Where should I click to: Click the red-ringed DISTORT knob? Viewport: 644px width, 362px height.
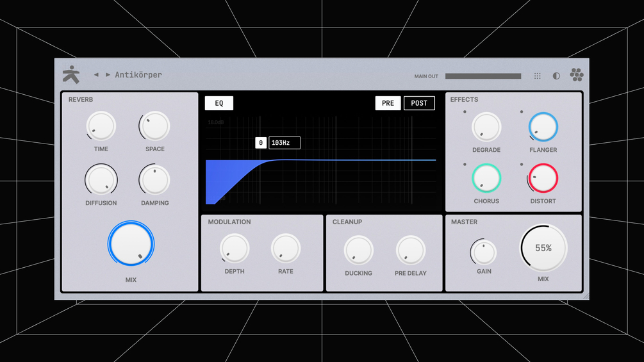tap(543, 178)
